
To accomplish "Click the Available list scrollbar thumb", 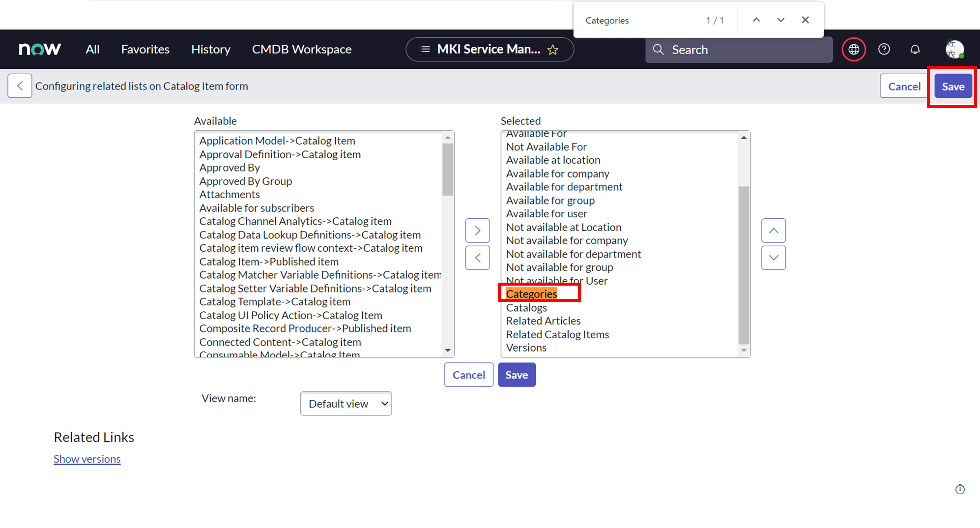I will [x=447, y=169].
